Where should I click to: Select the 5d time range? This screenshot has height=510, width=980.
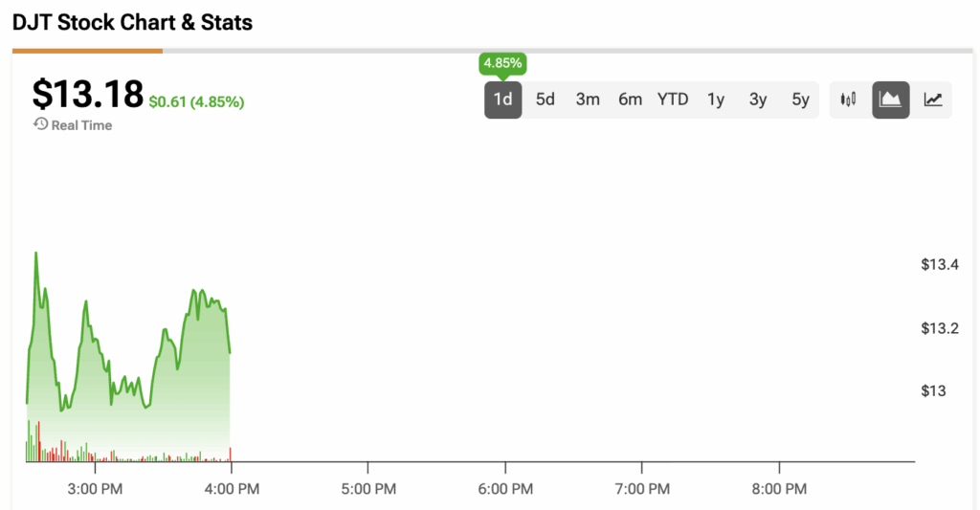pos(546,100)
